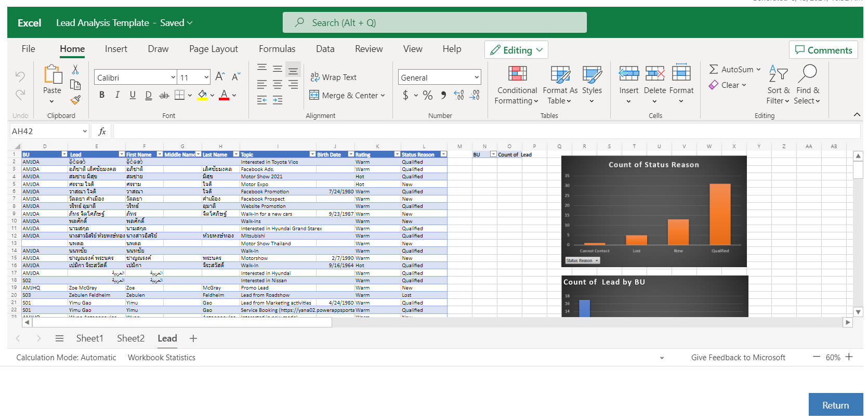Click the Cut scissors icon
The height and width of the screenshot is (420, 868).
click(75, 70)
